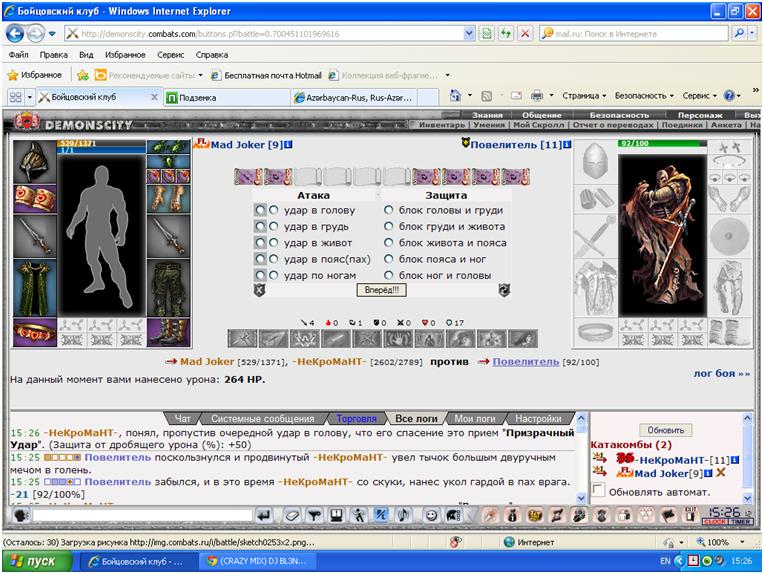Switch to the Торговля chat tab

coord(356,418)
